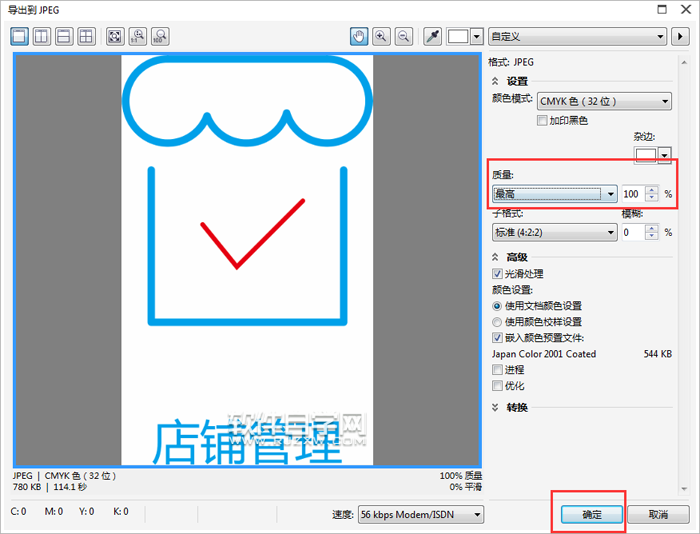The image size is (700, 534).
Task: Click the image preview pane
Action: click(x=247, y=260)
